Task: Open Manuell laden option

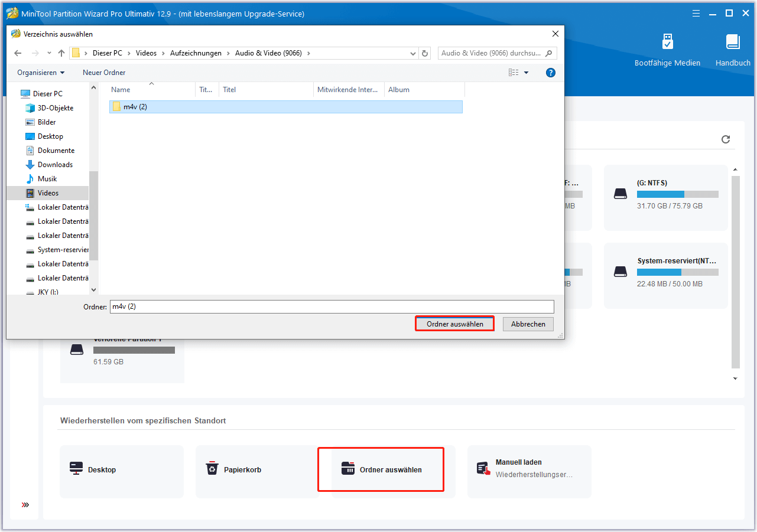Action: point(529,471)
